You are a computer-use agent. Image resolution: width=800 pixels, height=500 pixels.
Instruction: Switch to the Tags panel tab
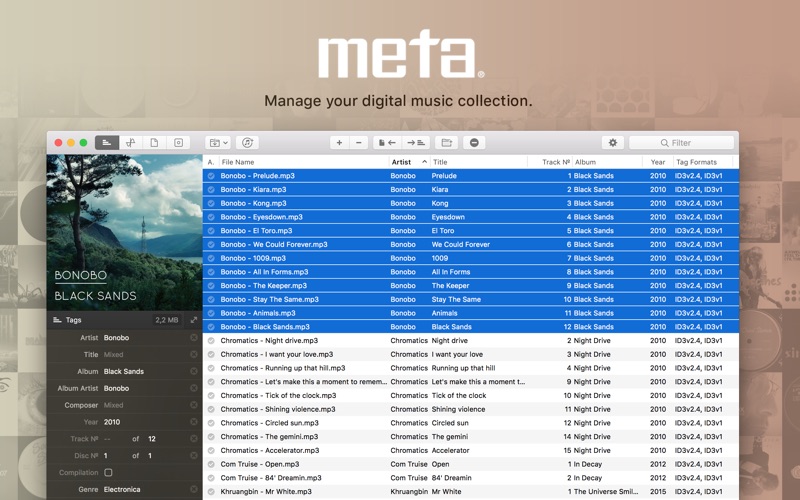click(107, 143)
